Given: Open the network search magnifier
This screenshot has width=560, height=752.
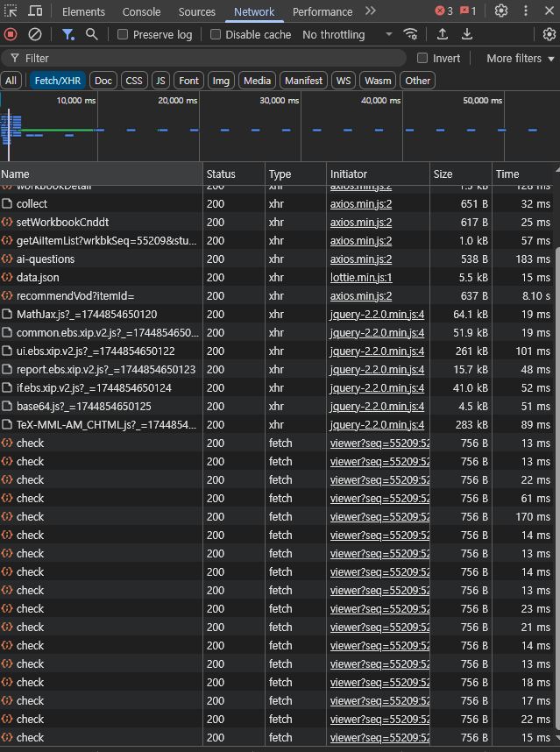Looking at the screenshot, I should pyautogui.click(x=92, y=34).
